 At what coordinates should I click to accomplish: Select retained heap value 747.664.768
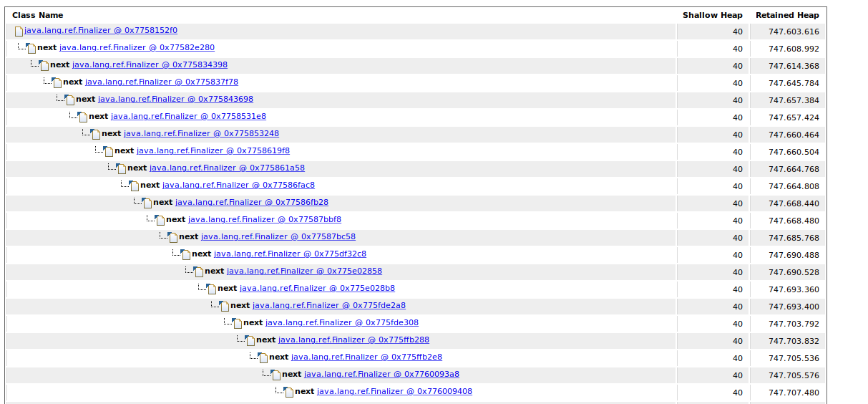794,169
